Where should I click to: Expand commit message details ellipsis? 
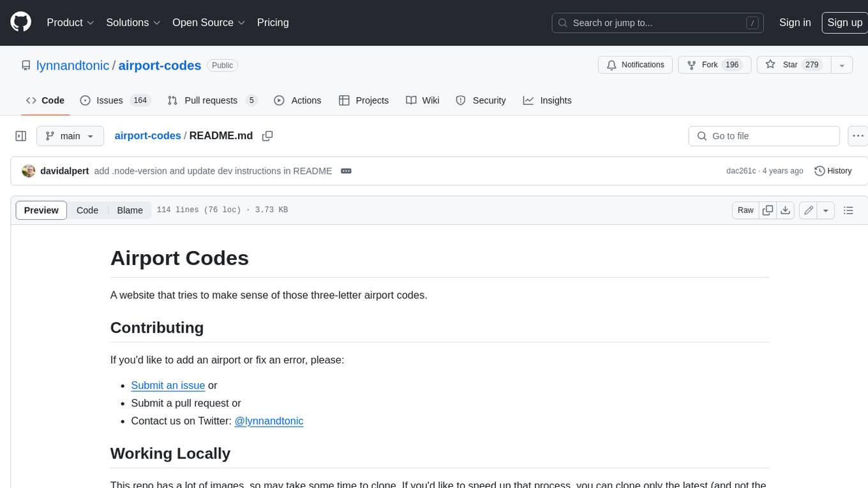[x=346, y=171]
